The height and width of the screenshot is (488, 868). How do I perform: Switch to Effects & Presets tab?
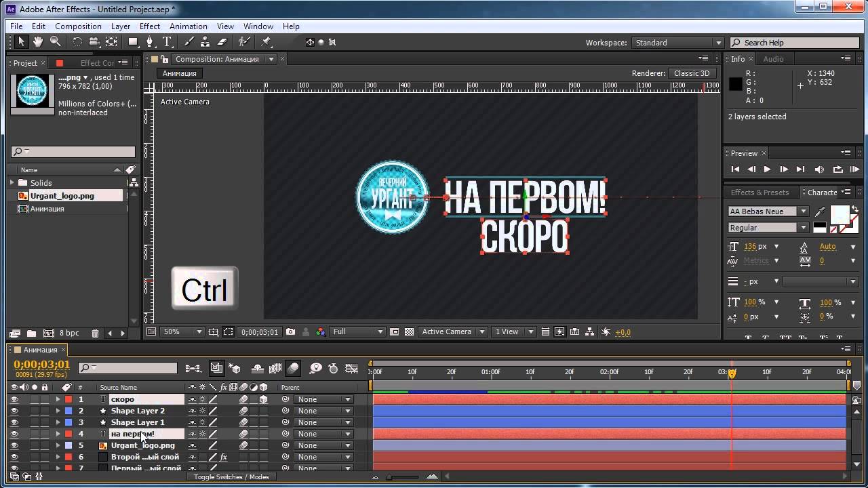(759, 192)
